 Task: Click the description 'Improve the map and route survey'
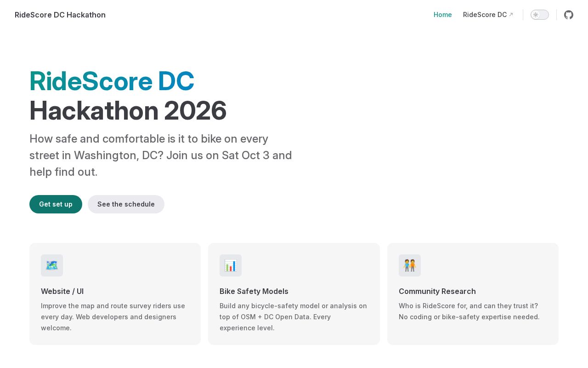click(x=113, y=317)
